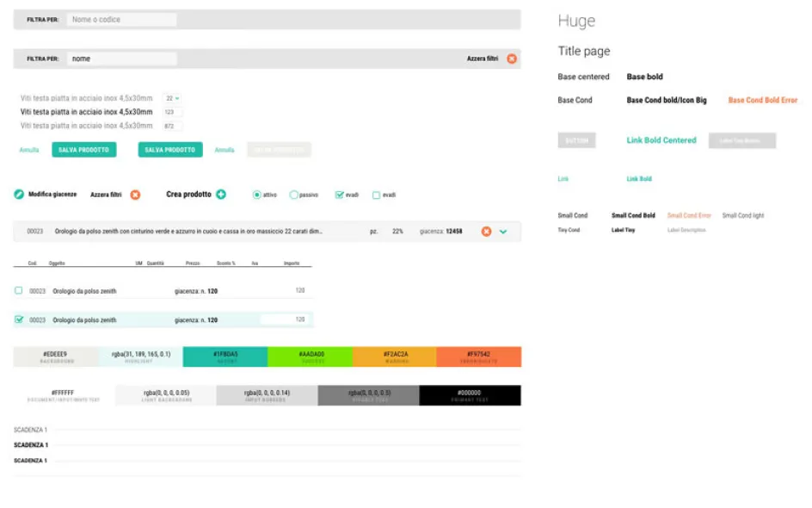Select the passivo radio button

pyautogui.click(x=293, y=195)
